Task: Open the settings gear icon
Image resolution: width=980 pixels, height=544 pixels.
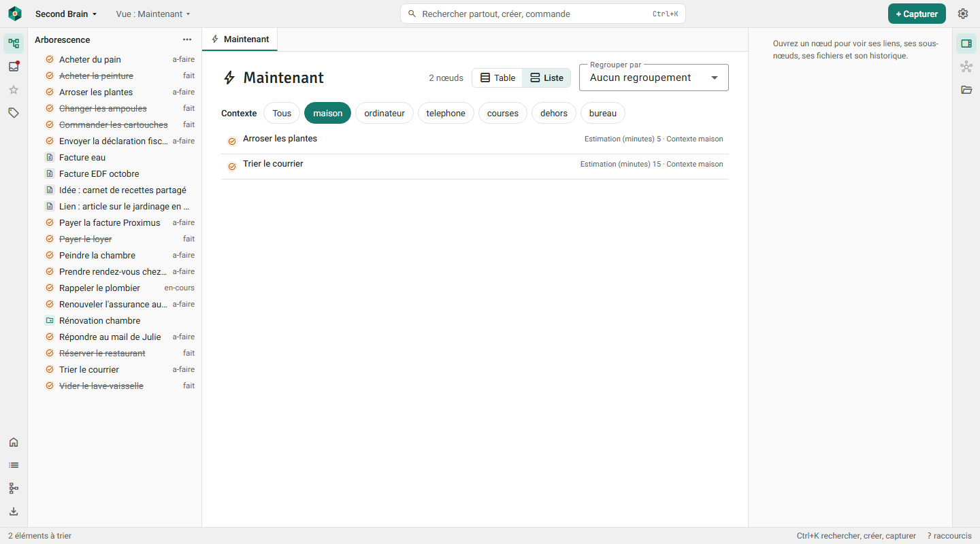Action: [963, 14]
